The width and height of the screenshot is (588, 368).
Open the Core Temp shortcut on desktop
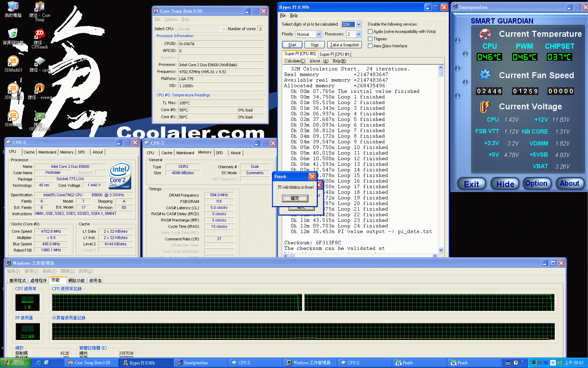click(40, 11)
